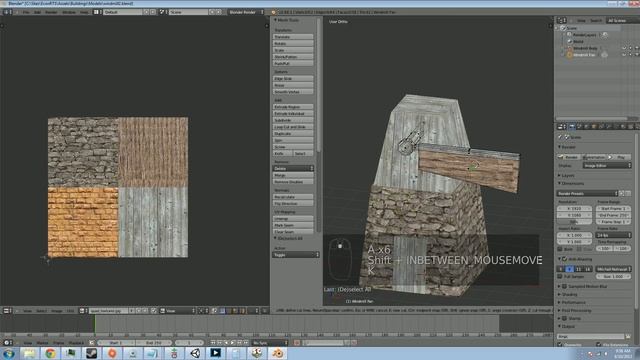Viewport: 640px width, 360px height.
Task: Click the Unwrap button in UV Mapping
Action: pyautogui.click(x=293, y=219)
